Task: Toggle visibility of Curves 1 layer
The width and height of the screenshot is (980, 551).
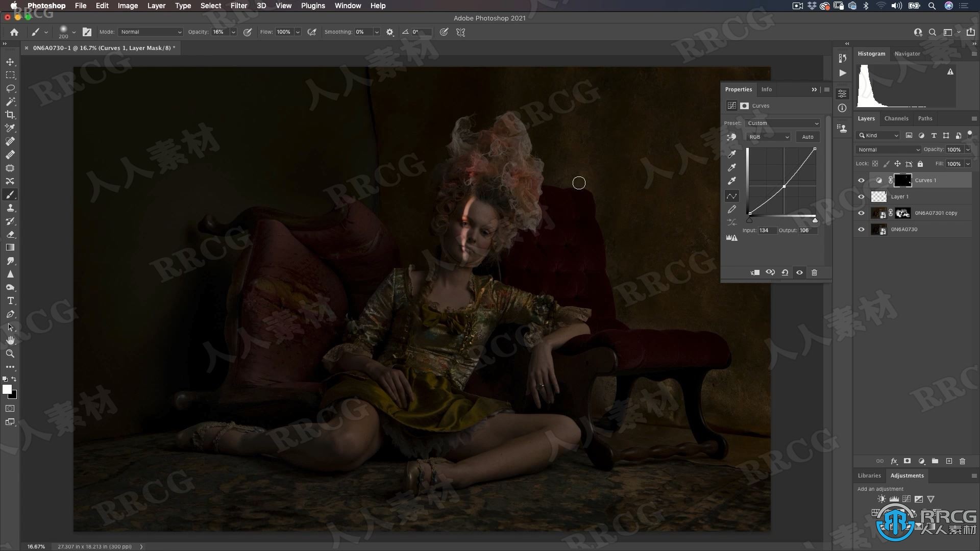Action: pyautogui.click(x=862, y=180)
